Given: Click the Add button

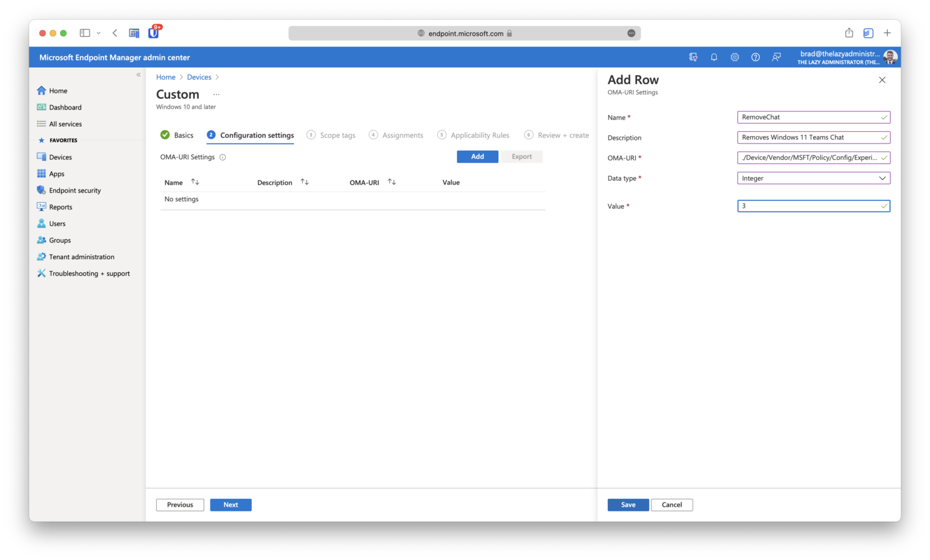Looking at the screenshot, I should (478, 157).
